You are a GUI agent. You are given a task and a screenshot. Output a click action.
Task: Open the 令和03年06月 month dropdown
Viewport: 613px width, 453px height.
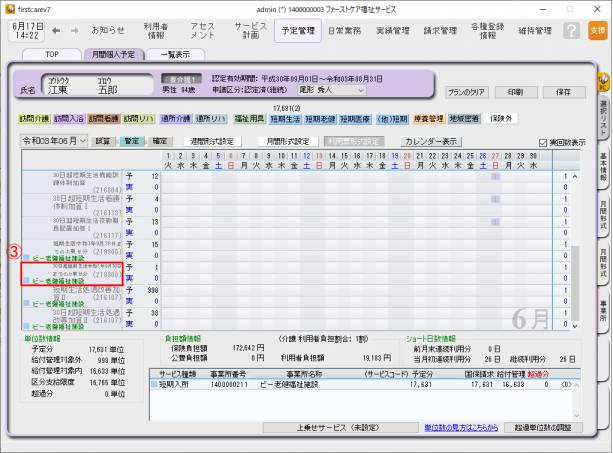pyautogui.click(x=55, y=142)
